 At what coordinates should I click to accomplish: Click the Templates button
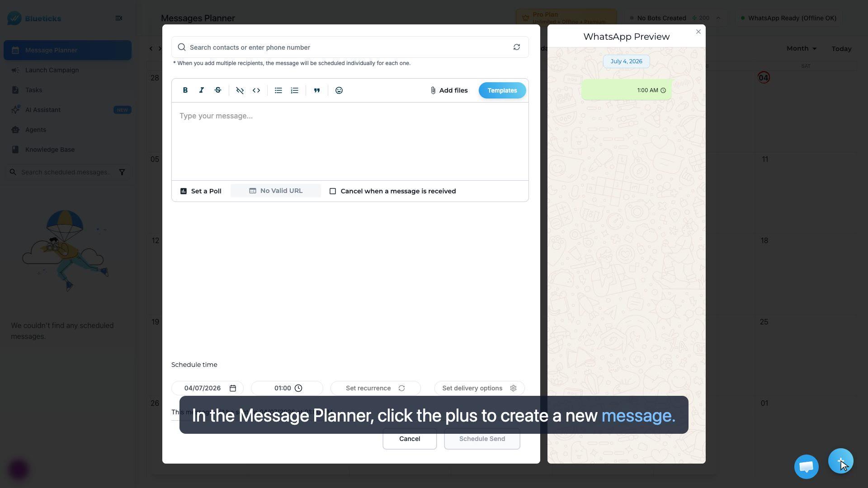pyautogui.click(x=502, y=90)
